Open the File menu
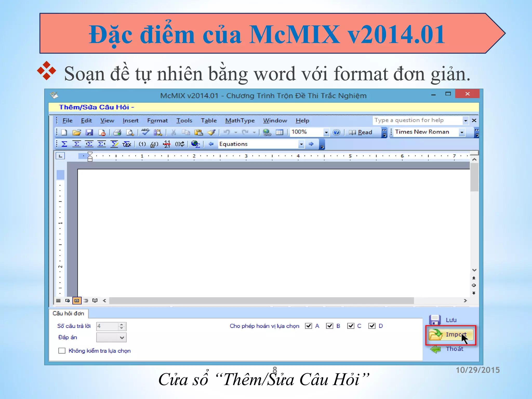This screenshot has height=399, width=532. pos(68,121)
